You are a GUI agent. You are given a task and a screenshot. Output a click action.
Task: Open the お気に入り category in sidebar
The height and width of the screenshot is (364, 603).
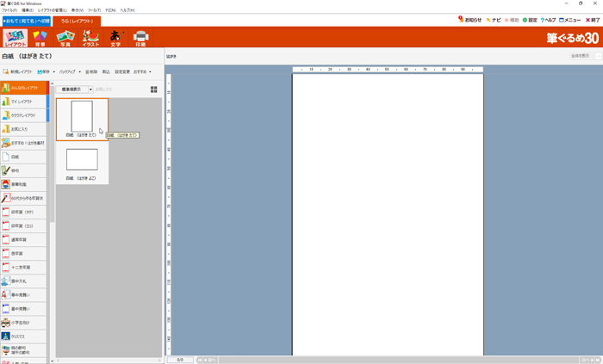pyautogui.click(x=23, y=129)
